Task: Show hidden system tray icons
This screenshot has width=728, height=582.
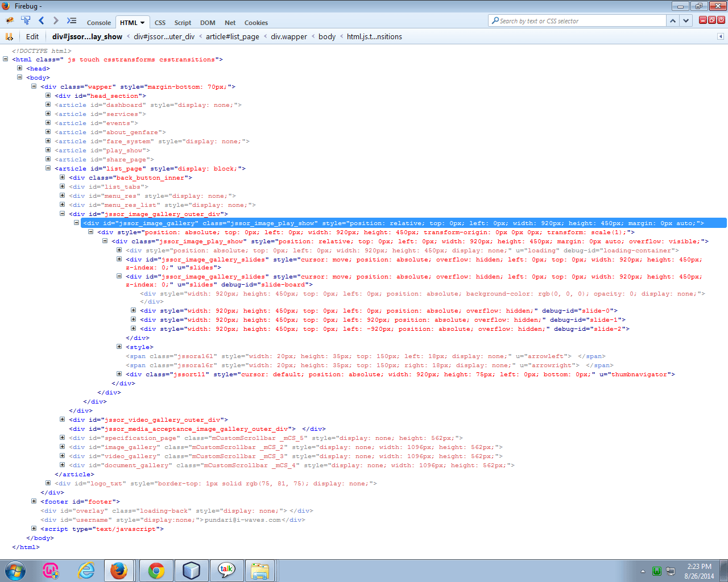Action: (x=643, y=571)
